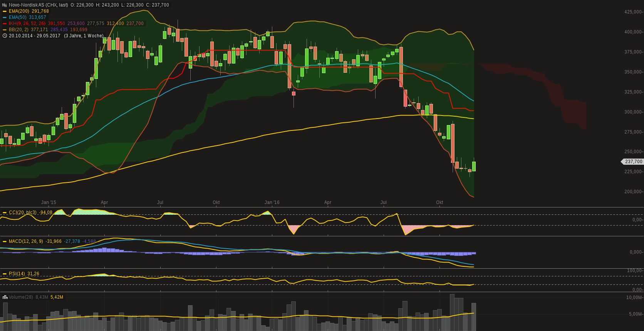Screen dimensions: 644x331
Task: Click the Jan '16 label on time axis
Action: click(272, 202)
